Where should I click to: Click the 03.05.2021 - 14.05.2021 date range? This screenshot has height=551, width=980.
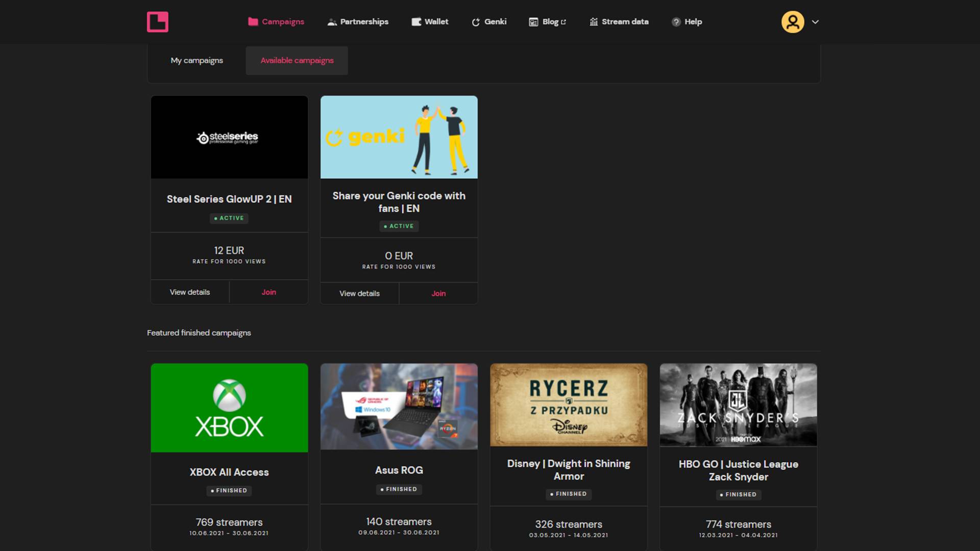click(569, 535)
